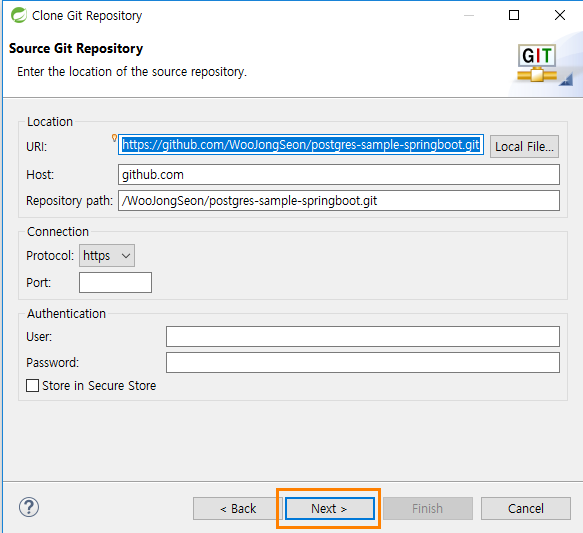Focus the URI input field
Viewport: 583px width, 533px height.
click(x=301, y=145)
